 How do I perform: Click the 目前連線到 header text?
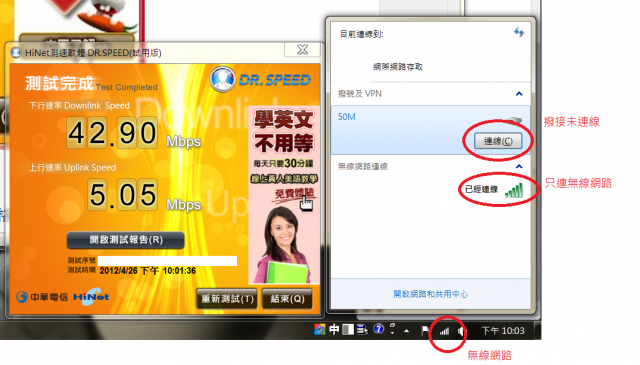pyautogui.click(x=361, y=34)
